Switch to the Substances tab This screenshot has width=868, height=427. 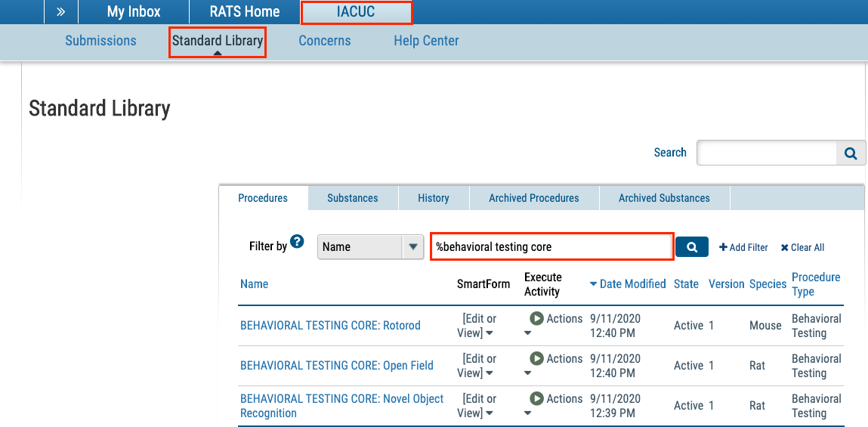tap(353, 198)
